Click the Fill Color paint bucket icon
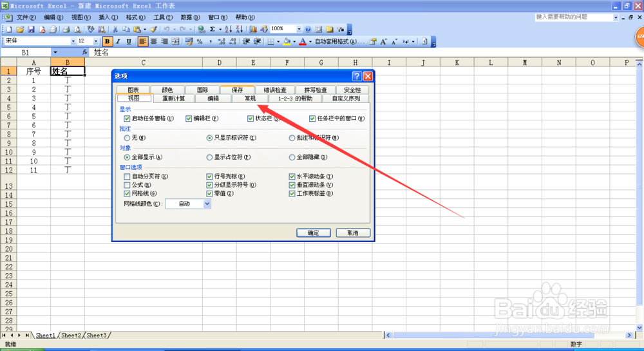This screenshot has width=644, height=351. pos(287,41)
